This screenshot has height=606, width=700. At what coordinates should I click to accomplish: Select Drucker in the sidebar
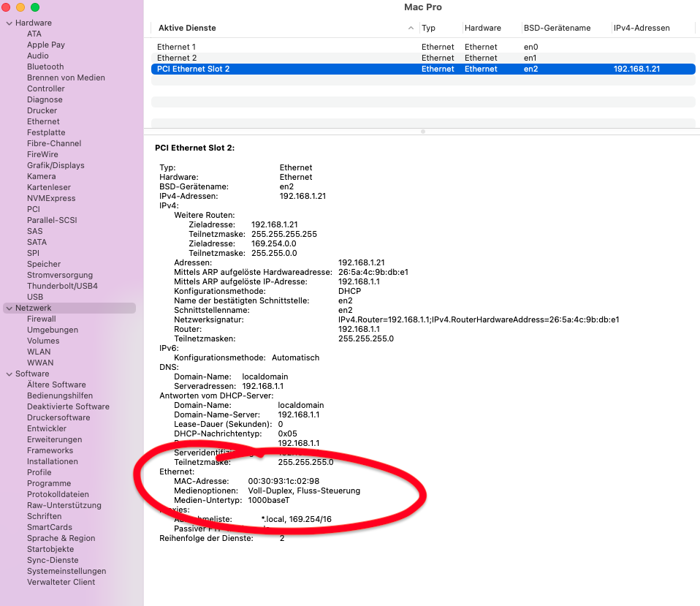42,111
